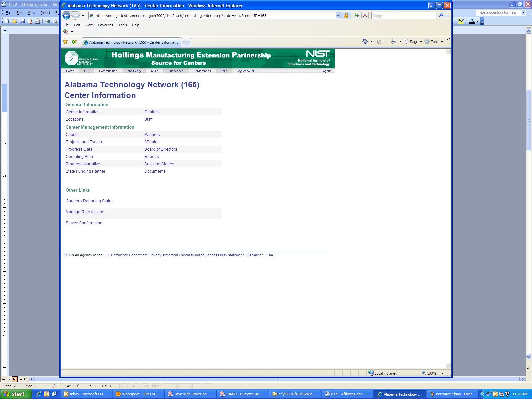Click the Convert to PDF toolbar icon

66,32
